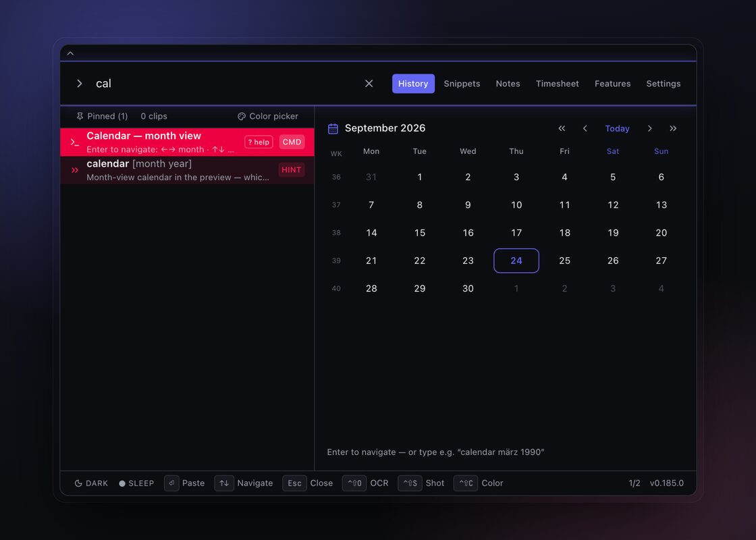The width and height of the screenshot is (756, 540).
Task: Jump to Today in the calendar
Action: click(x=617, y=128)
